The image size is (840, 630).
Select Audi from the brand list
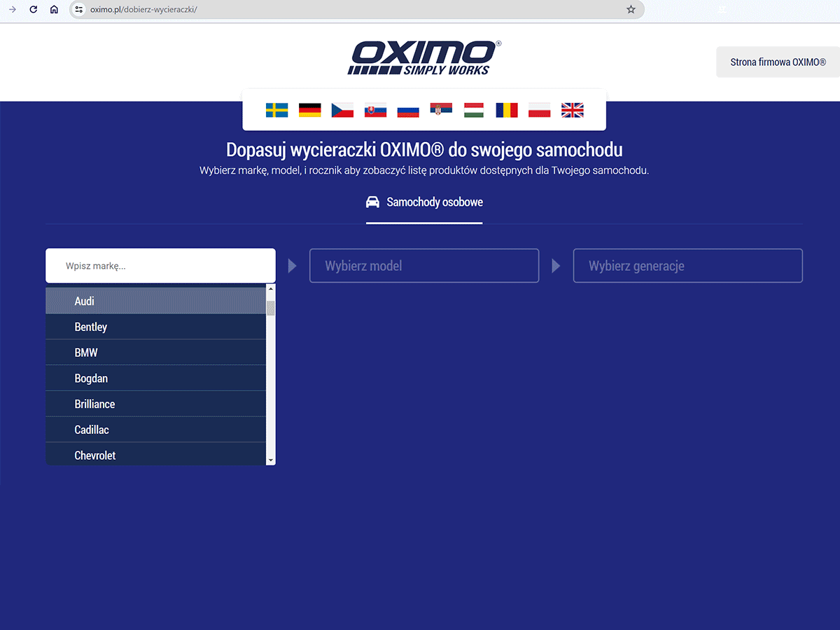tap(156, 301)
